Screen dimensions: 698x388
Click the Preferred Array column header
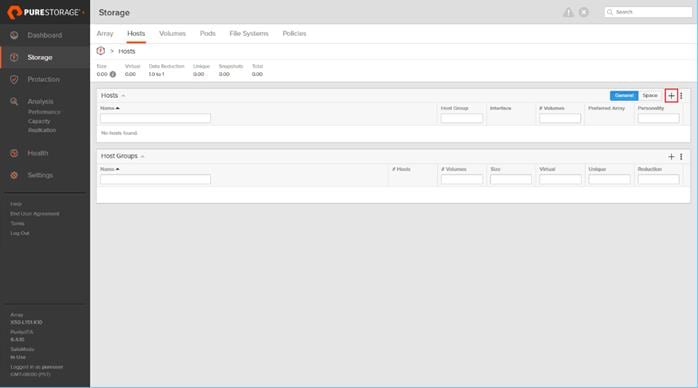pos(606,108)
